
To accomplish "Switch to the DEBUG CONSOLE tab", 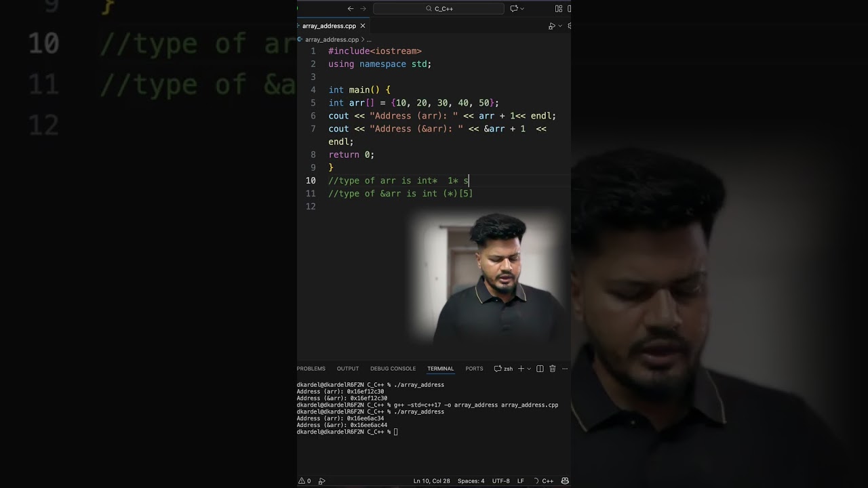I will pos(393,369).
